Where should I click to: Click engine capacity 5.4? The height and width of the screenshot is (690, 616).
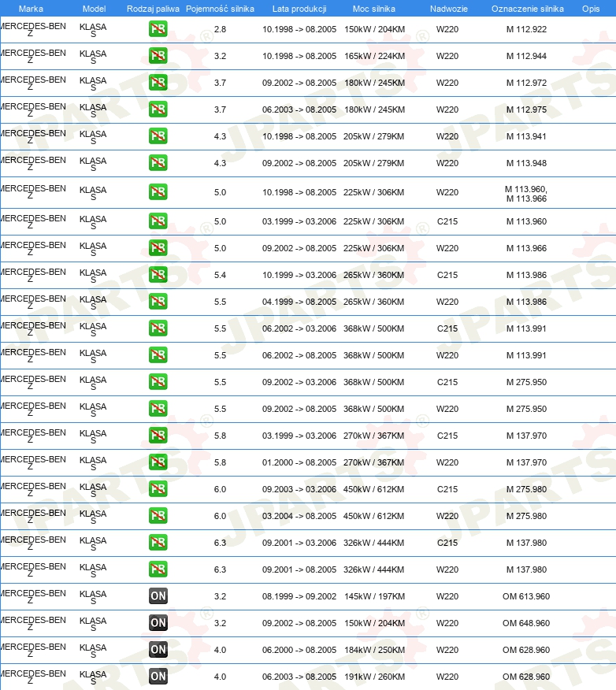220,275
